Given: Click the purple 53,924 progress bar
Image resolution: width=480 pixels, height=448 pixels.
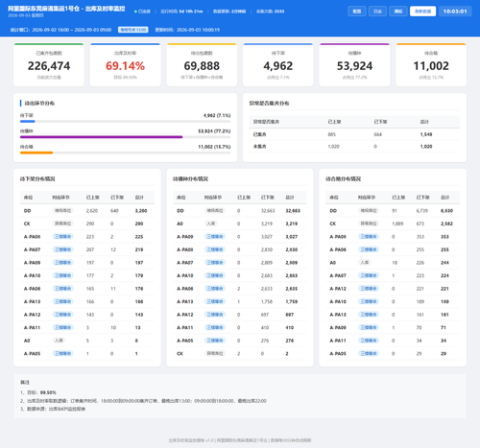Looking at the screenshot, I should pyautogui.click(x=101, y=137).
